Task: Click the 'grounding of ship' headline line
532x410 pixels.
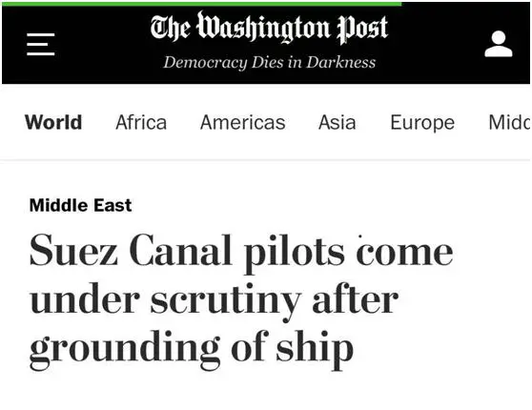Action: pyautogui.click(x=192, y=350)
